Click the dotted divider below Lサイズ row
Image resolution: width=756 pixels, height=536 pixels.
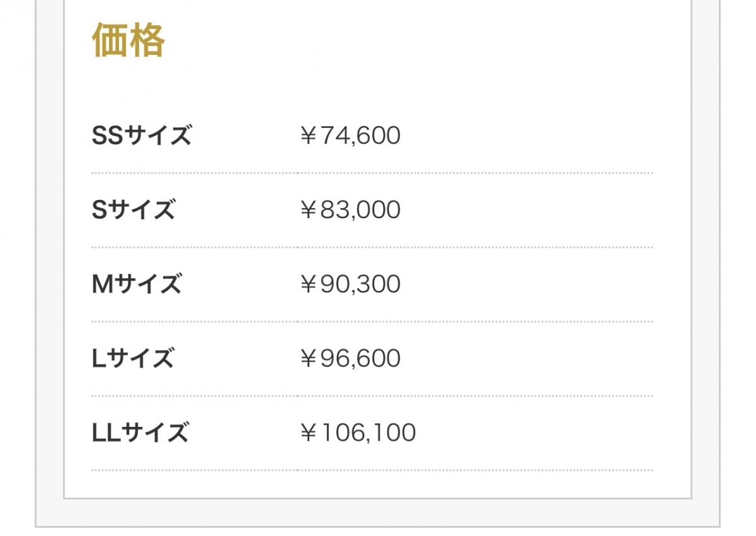pyautogui.click(x=372, y=396)
